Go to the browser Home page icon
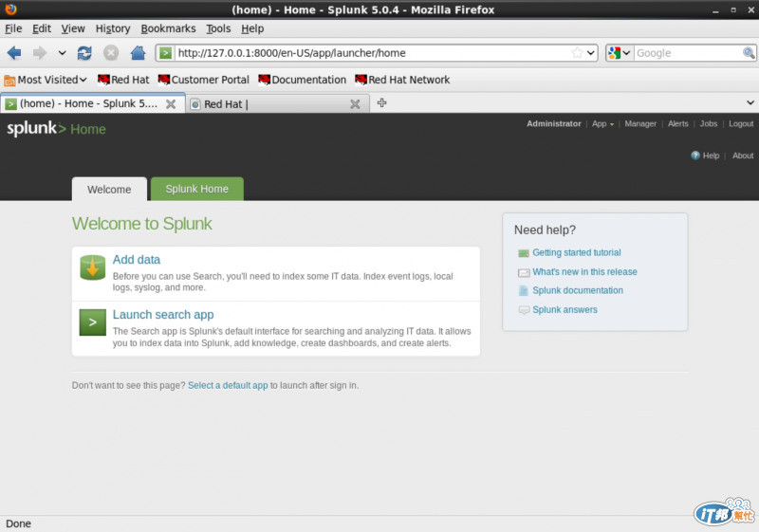 click(x=138, y=53)
